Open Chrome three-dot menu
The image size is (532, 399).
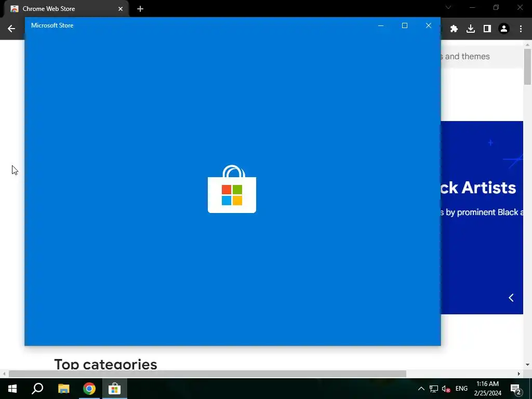tap(521, 29)
